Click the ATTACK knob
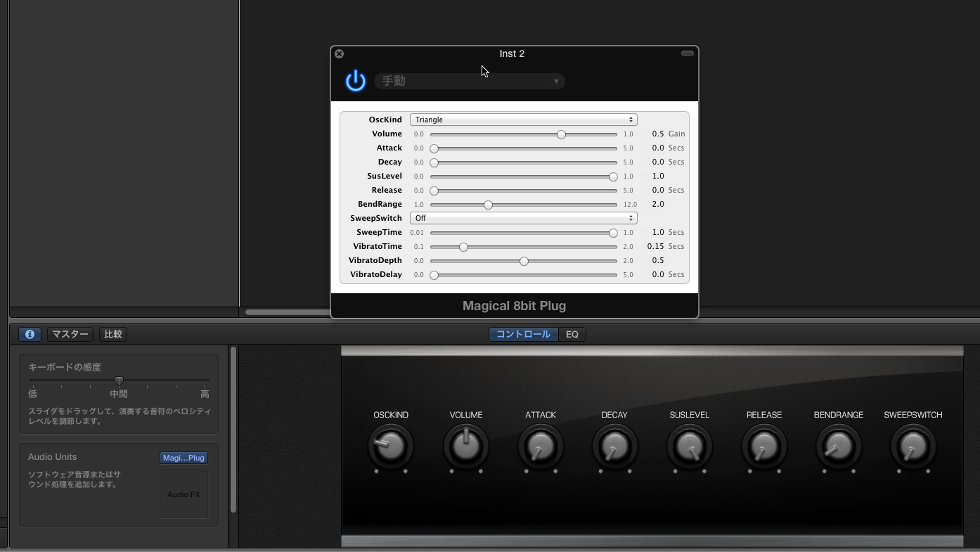 540,447
